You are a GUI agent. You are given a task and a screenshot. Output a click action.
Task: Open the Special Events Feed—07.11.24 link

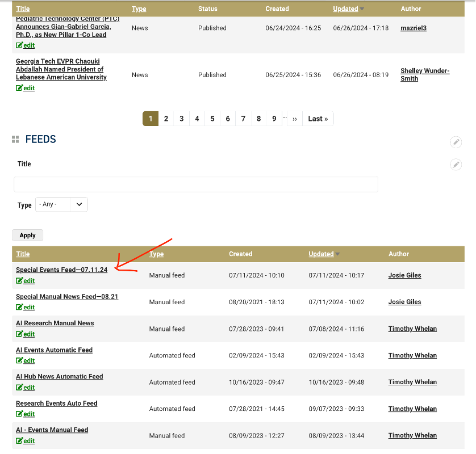pos(61,270)
